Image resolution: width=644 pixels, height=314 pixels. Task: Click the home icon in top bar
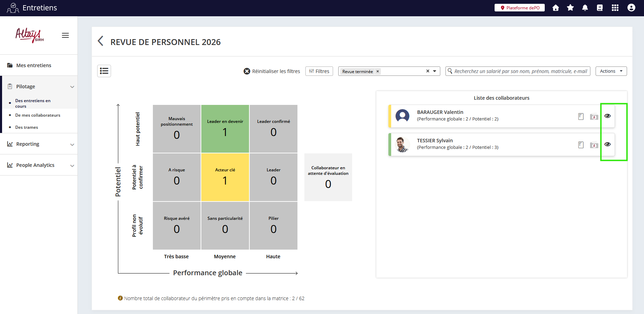pyautogui.click(x=555, y=8)
